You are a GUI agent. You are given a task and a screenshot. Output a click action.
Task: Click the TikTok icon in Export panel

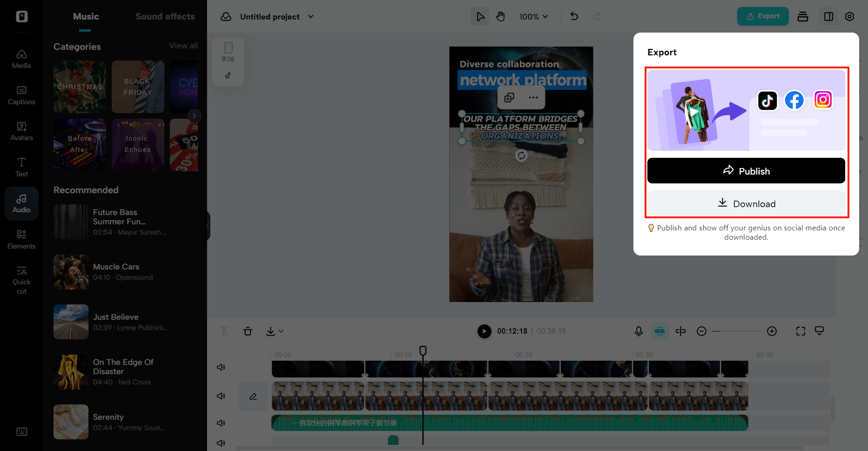(767, 100)
